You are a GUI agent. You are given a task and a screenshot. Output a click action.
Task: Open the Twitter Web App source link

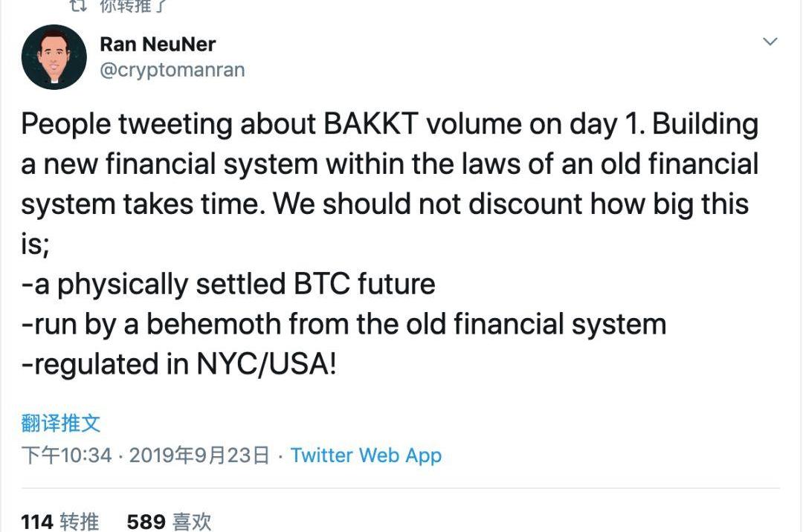[x=366, y=455]
